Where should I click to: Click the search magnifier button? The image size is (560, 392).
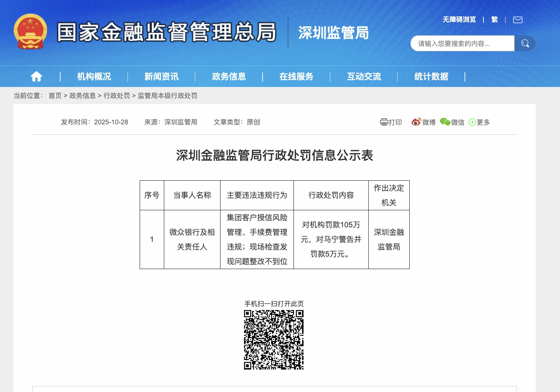[525, 43]
